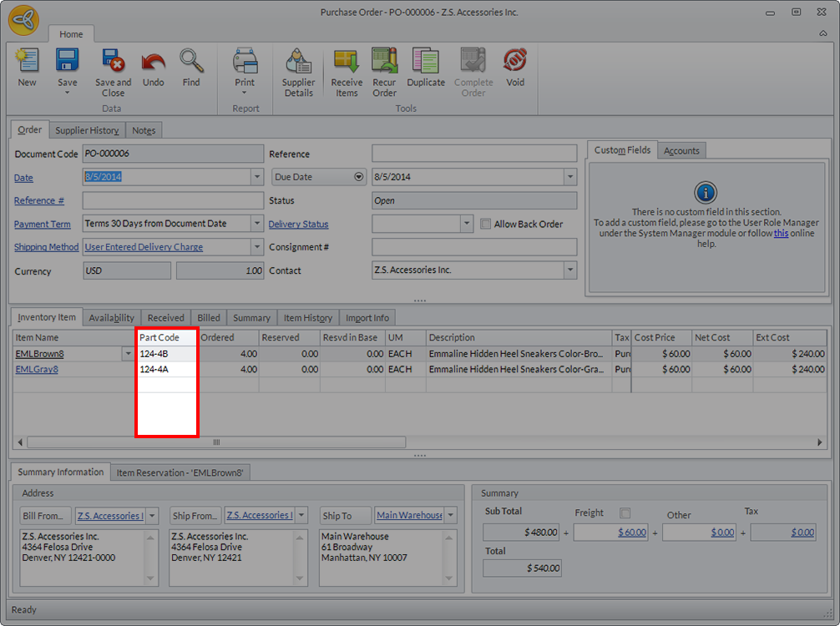Switch to the Supplier History tab
The height and width of the screenshot is (626, 840).
(x=87, y=130)
